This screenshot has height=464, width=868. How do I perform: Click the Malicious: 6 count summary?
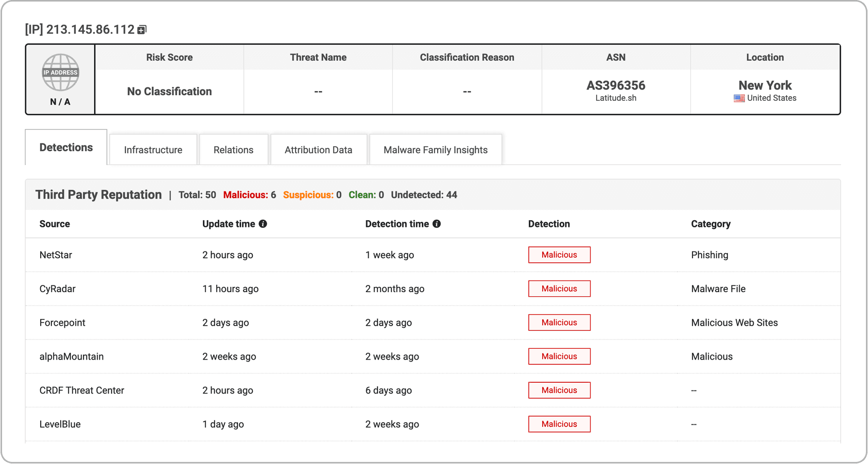click(249, 195)
